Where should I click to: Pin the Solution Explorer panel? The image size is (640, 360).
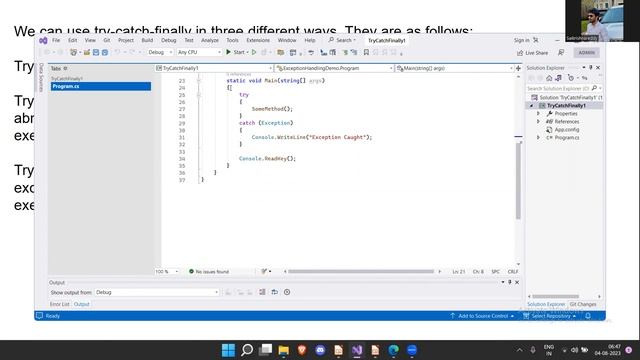tap(591, 67)
